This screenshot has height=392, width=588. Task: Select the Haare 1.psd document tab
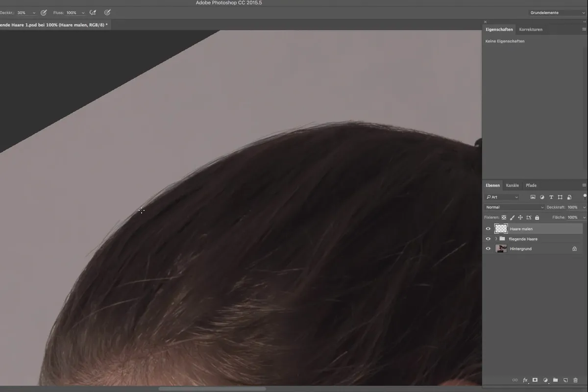(x=54, y=24)
